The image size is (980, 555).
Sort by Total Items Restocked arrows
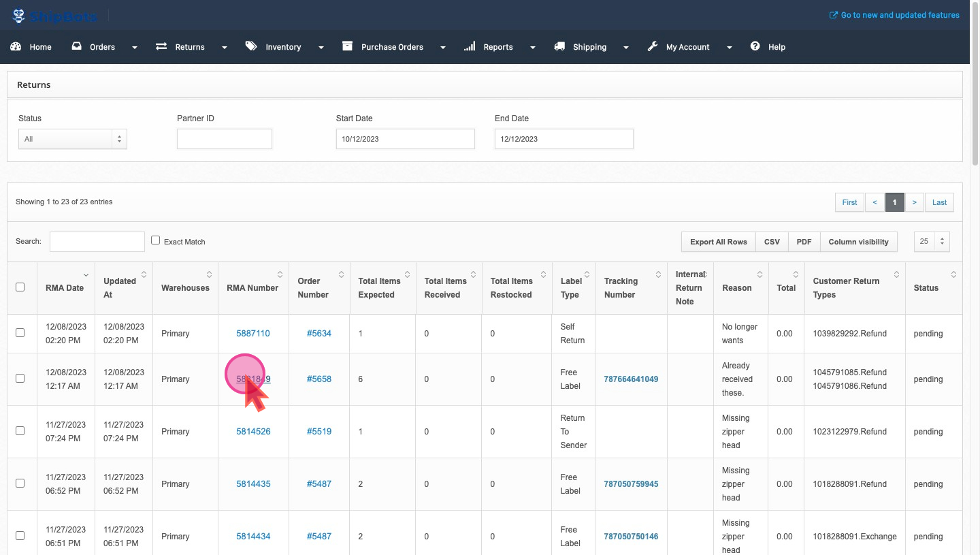click(543, 274)
